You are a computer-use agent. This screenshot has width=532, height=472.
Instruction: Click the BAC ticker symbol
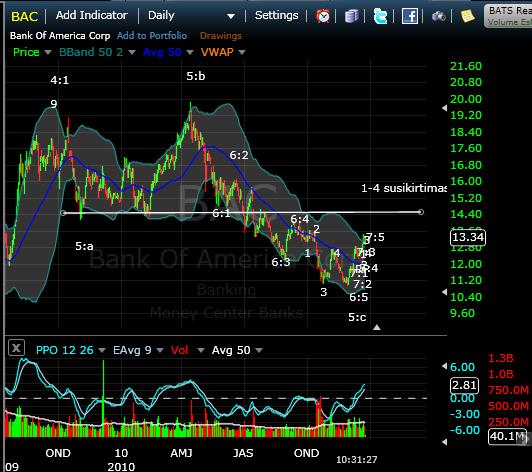tap(25, 16)
